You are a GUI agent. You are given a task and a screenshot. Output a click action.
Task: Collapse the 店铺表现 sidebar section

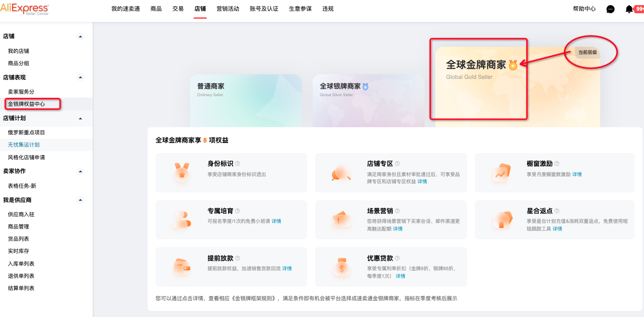[80, 77]
